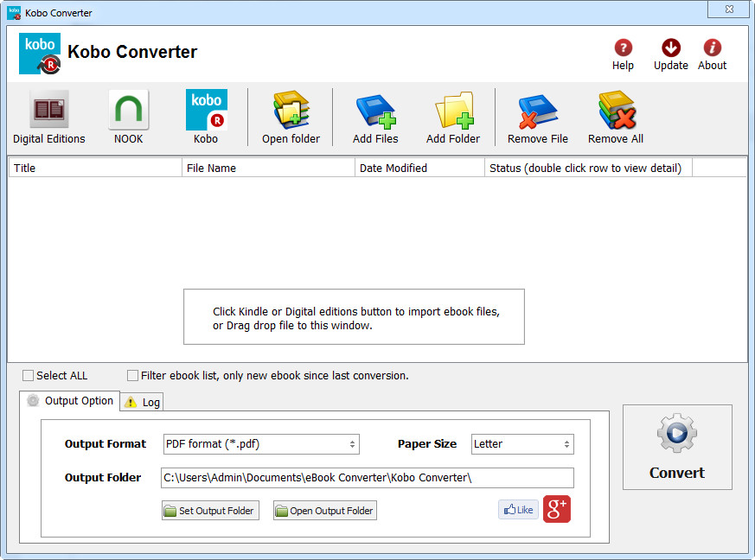Viewport: 755px width, 560px height.
Task: Select the Output Option radio button
Action: pos(32,400)
